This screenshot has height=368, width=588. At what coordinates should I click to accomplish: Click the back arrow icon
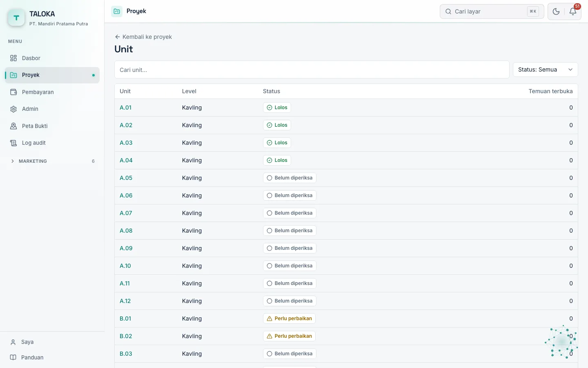118,37
